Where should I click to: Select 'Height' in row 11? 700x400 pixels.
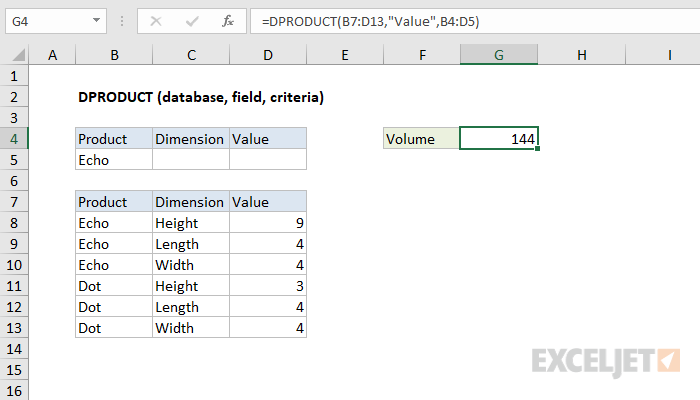coord(191,286)
